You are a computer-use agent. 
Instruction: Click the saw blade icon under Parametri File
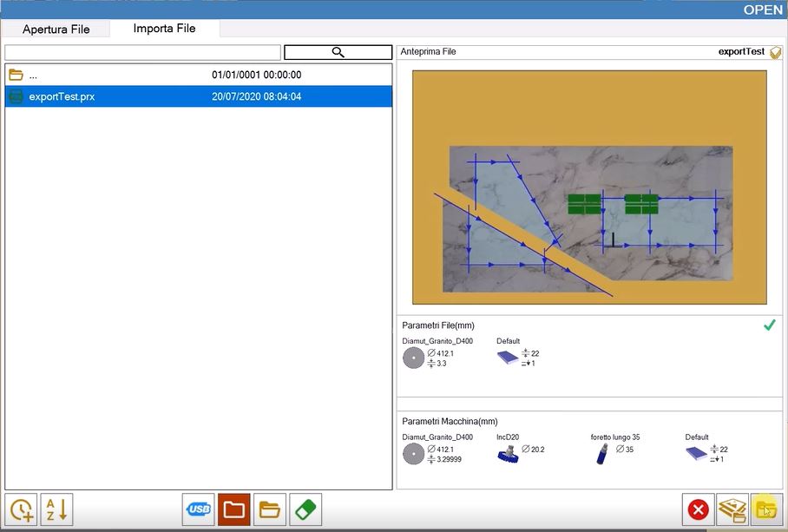click(413, 358)
